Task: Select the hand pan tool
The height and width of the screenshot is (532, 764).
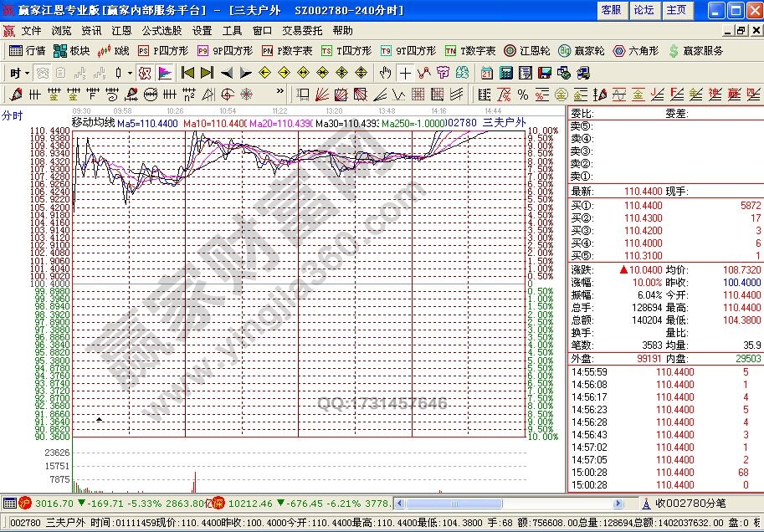Action: pyautogui.click(x=386, y=73)
